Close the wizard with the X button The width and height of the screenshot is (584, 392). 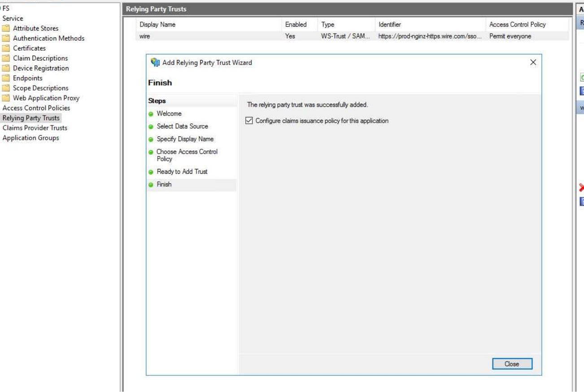(533, 62)
